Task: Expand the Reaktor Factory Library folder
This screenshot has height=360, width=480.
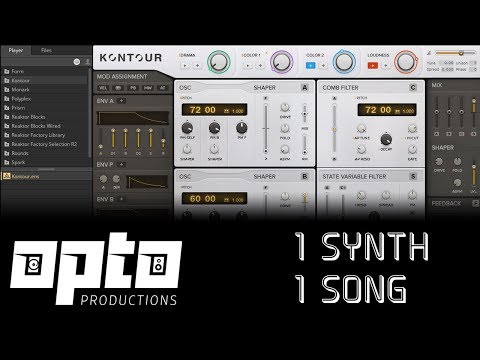Action: coord(45,135)
